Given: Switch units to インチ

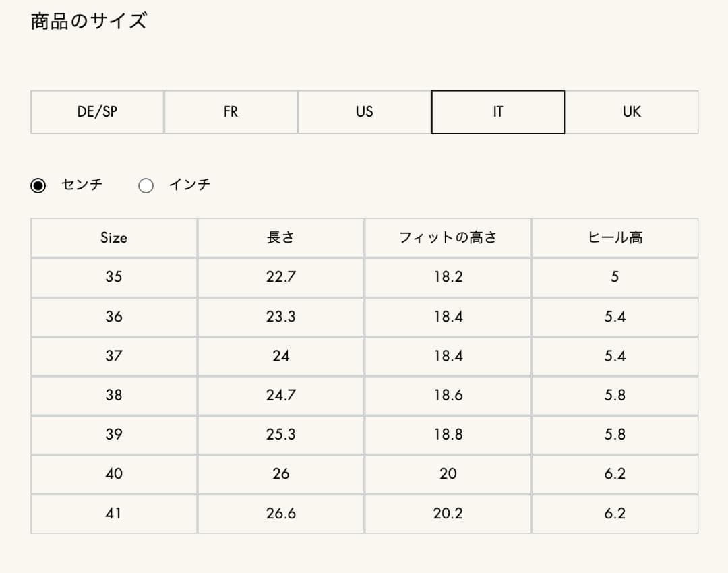Looking at the screenshot, I should [146, 184].
